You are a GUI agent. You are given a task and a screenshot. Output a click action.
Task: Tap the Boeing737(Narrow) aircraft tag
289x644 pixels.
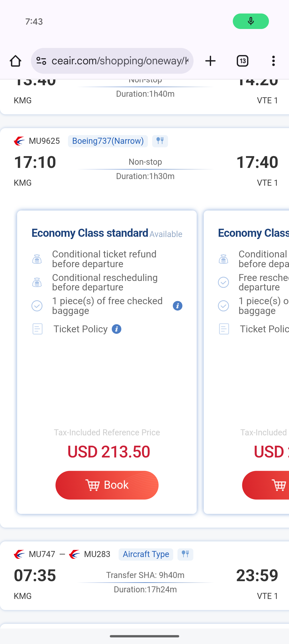coord(108,141)
